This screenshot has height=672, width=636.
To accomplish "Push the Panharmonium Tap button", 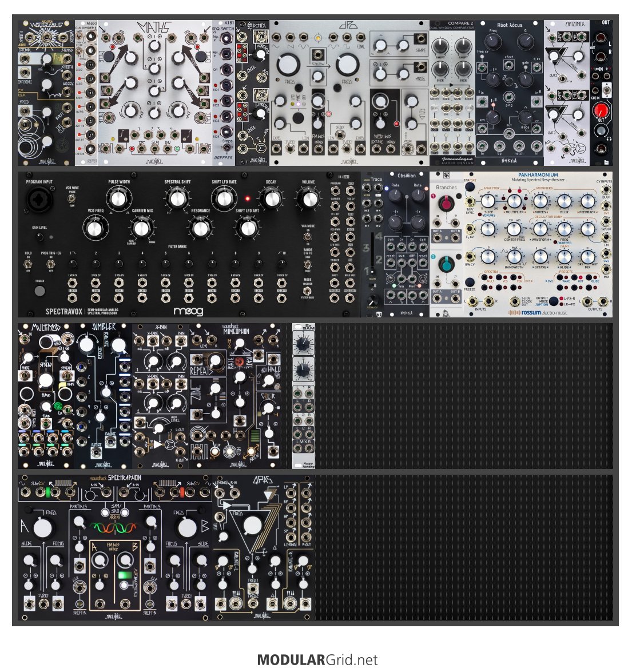I will click(470, 187).
